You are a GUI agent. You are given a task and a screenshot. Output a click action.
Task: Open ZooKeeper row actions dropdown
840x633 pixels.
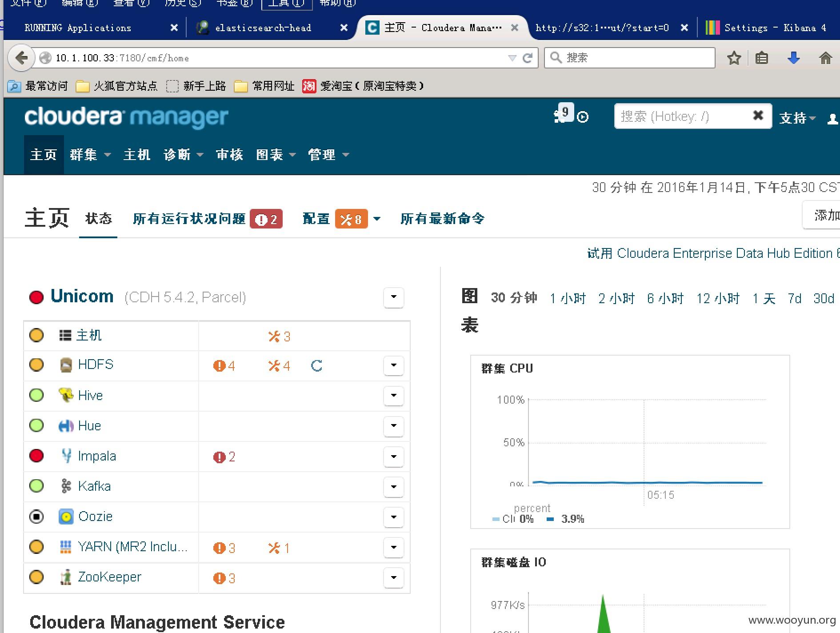point(394,577)
